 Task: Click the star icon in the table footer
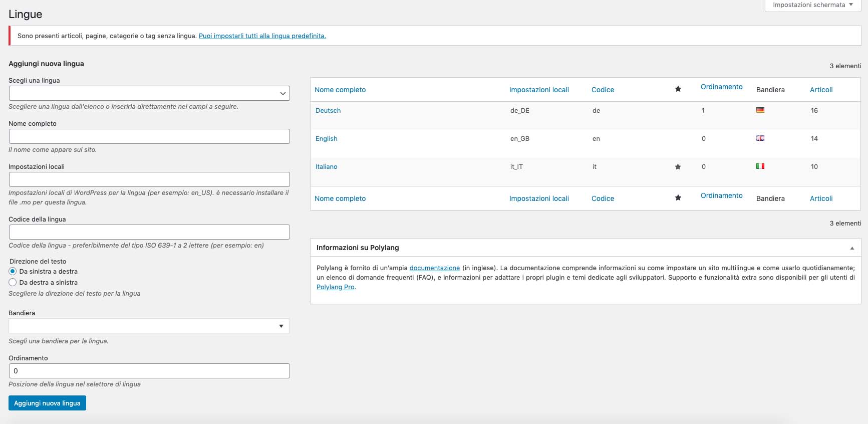click(x=678, y=198)
